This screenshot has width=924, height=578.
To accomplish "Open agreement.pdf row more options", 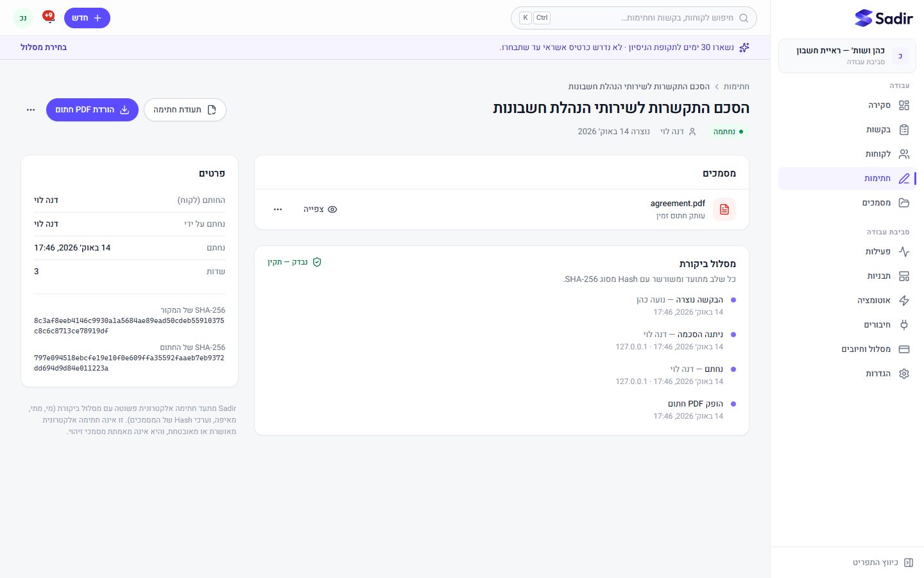I will (x=278, y=209).
